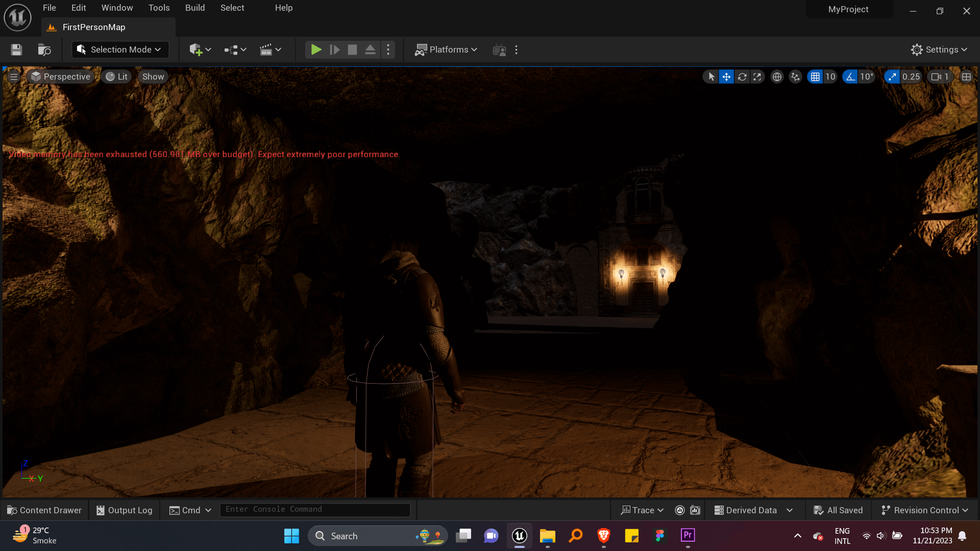Open Adobe Premiere Pro from the taskbar
Screen dimensions: 980x551
tap(688, 536)
